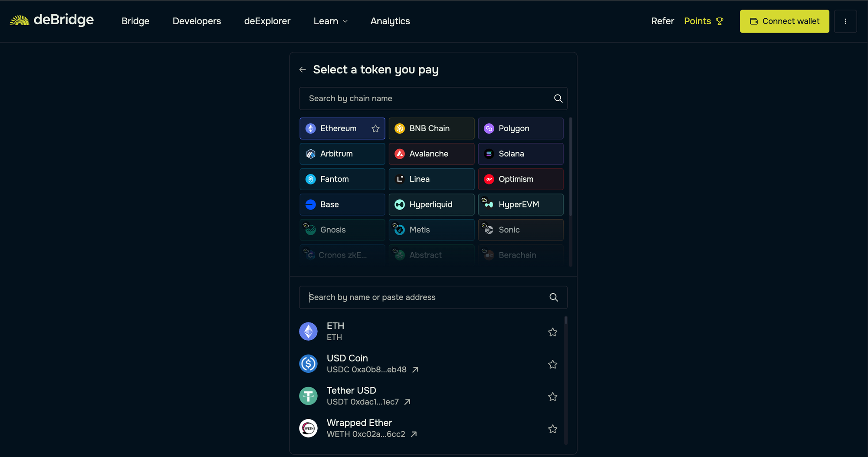This screenshot has height=457, width=868.
Task: Open the Points rewards link
Action: click(703, 21)
